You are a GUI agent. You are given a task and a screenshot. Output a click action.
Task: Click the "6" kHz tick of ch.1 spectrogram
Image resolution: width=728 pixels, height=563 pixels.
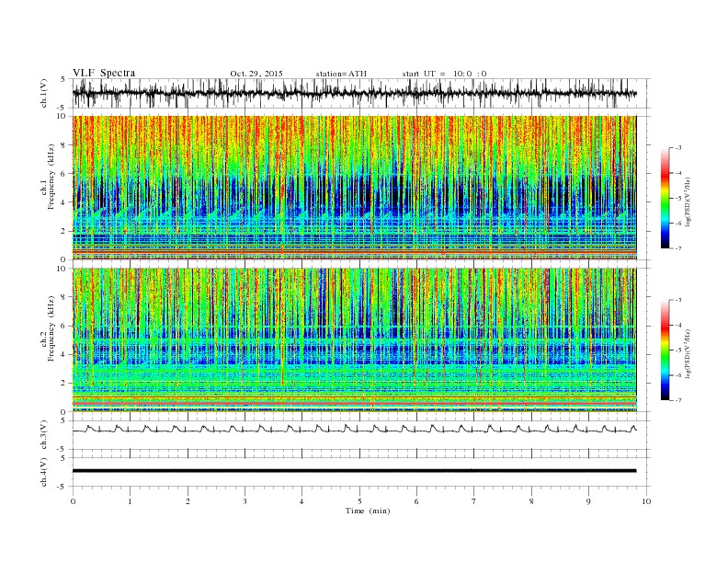63,173
